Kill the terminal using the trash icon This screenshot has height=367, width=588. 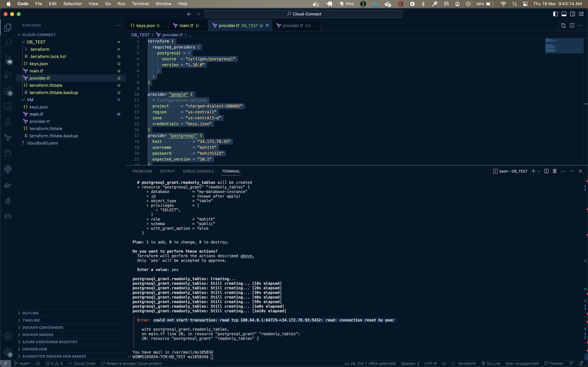point(555,171)
